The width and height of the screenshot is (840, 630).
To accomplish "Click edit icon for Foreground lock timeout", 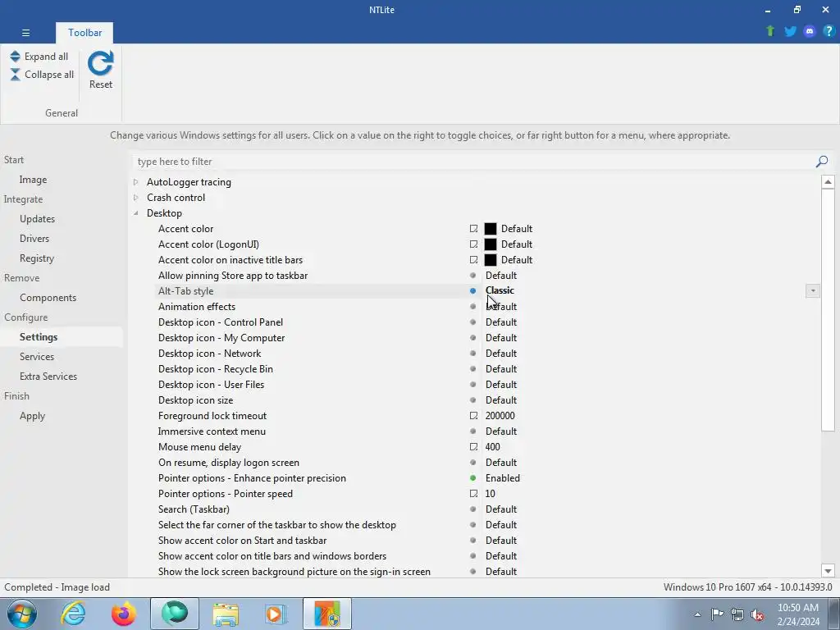I will tap(473, 416).
